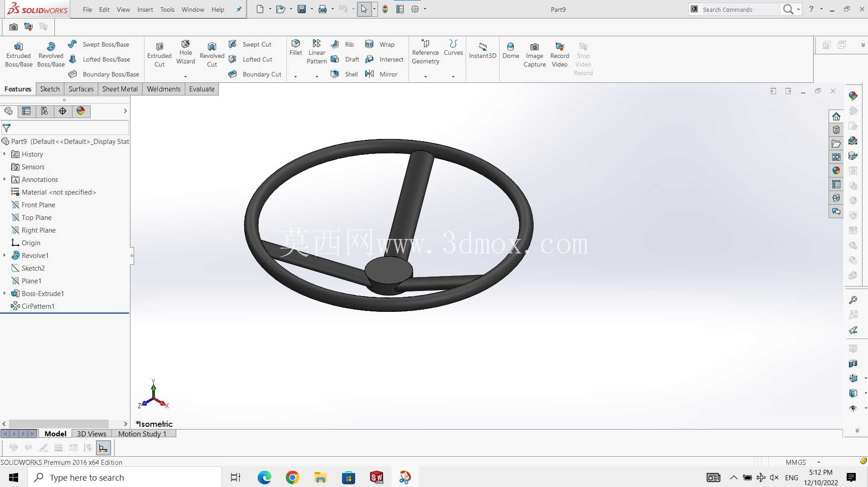Select the Mirror feature tool
This screenshot has height=487, width=868.
(x=381, y=74)
